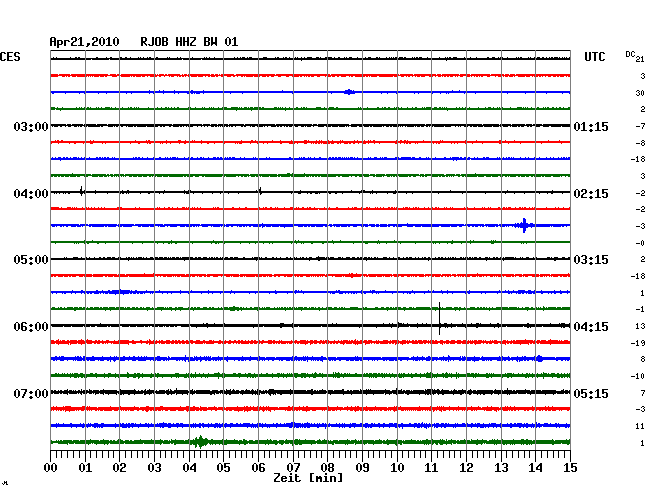650x494 pixels.
Task: Click the tall black spike near minute 11
Action: point(439,318)
